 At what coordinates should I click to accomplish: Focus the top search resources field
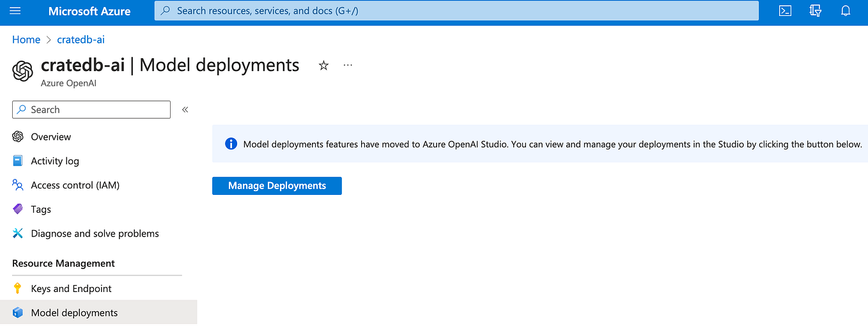[x=456, y=11]
